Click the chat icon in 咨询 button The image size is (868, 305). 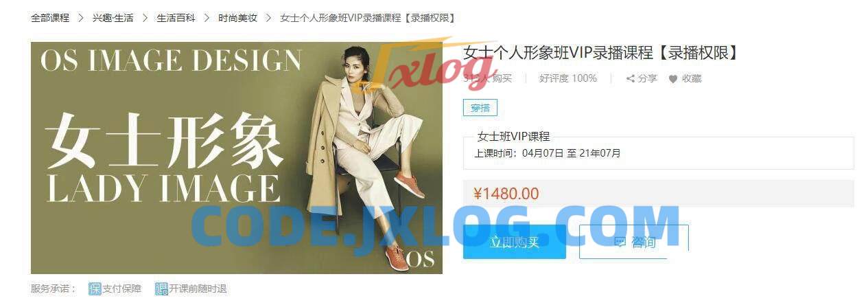(x=620, y=242)
